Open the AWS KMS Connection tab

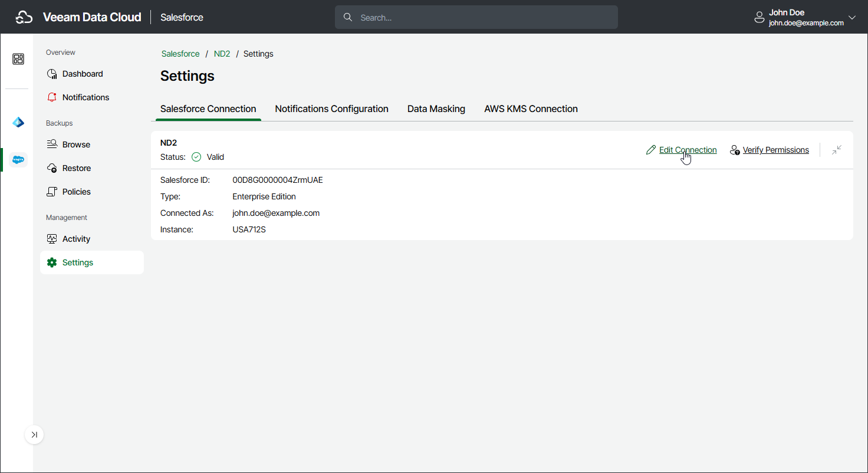[x=531, y=109]
